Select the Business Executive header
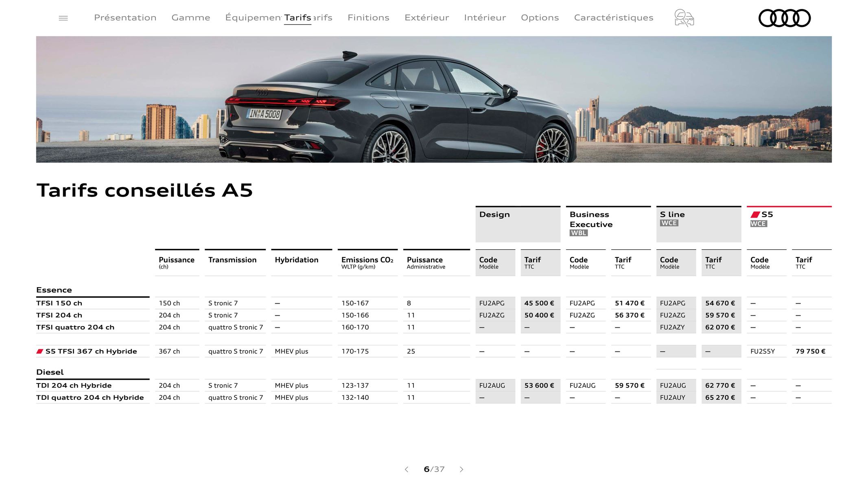This screenshot has height=488, width=868. 608,224
